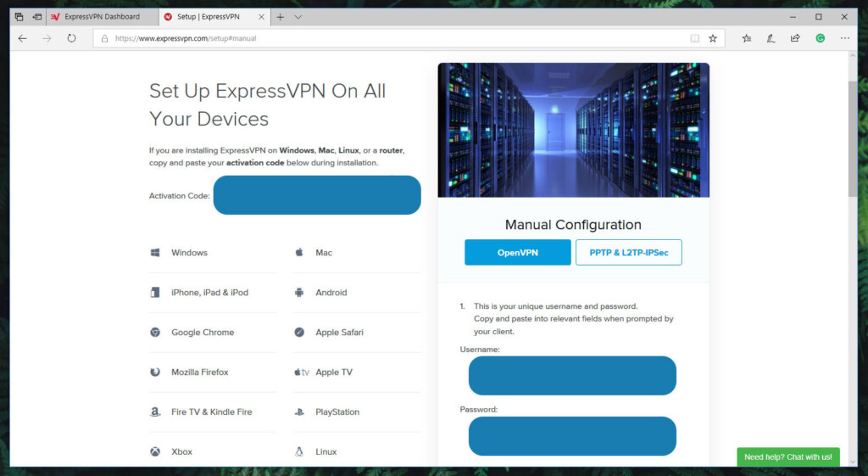Click the Google Chrome icon
This screenshot has height=476, width=868.
point(155,332)
